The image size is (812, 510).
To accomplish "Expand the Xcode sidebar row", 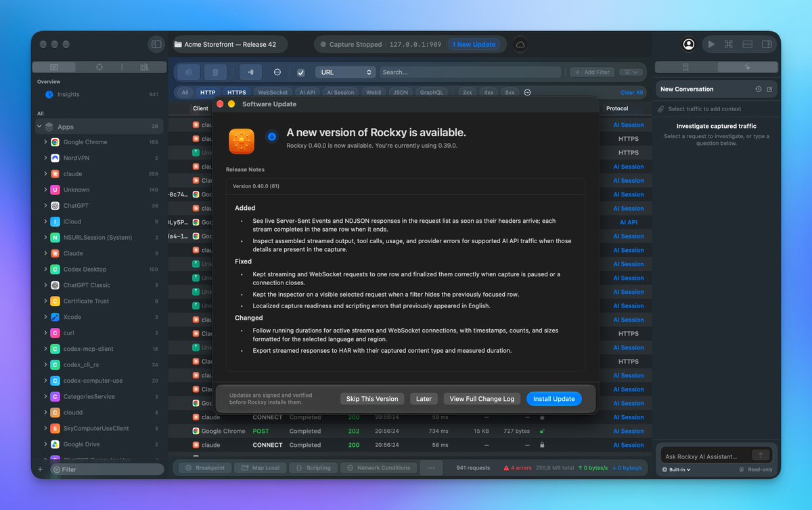I will click(x=45, y=317).
